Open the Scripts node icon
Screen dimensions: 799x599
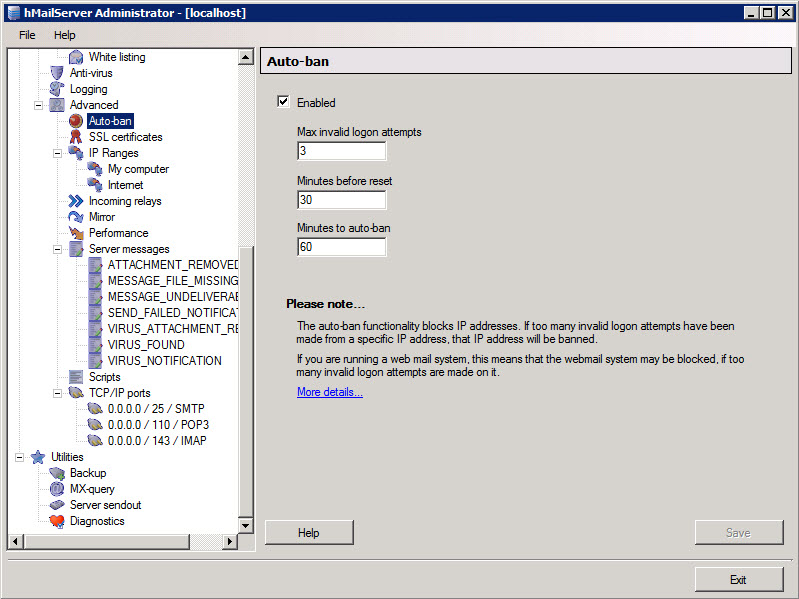coord(76,377)
